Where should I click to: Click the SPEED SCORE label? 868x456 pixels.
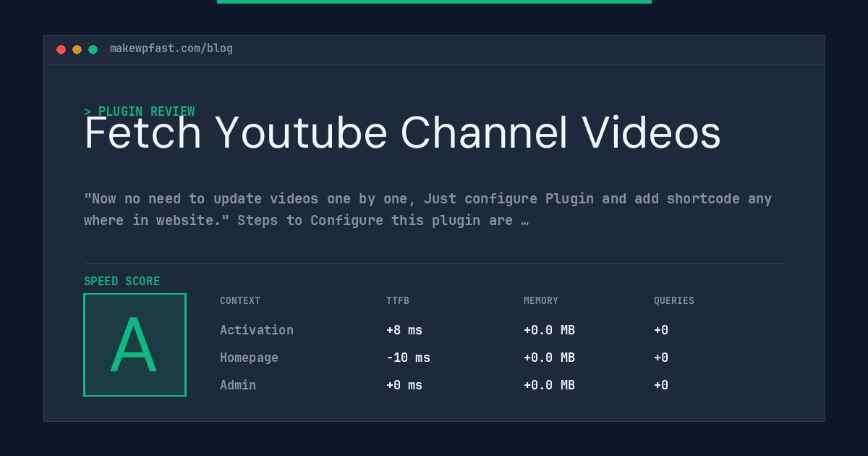coord(122,282)
